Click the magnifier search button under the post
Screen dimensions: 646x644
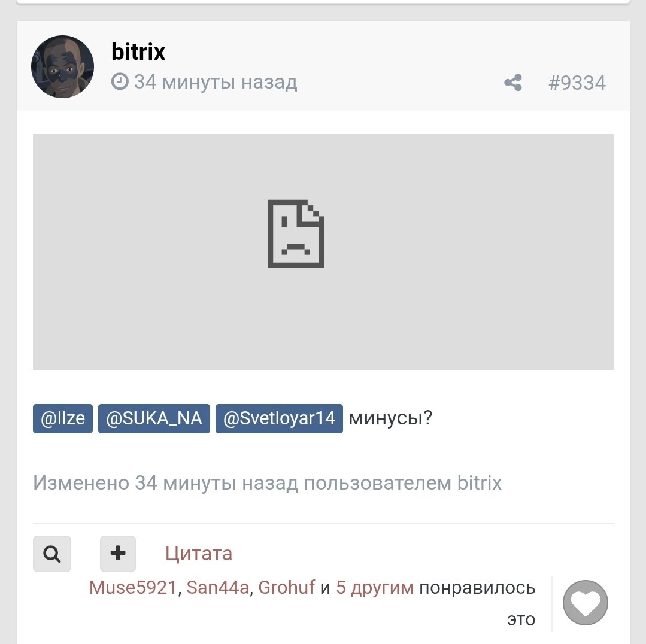52,554
